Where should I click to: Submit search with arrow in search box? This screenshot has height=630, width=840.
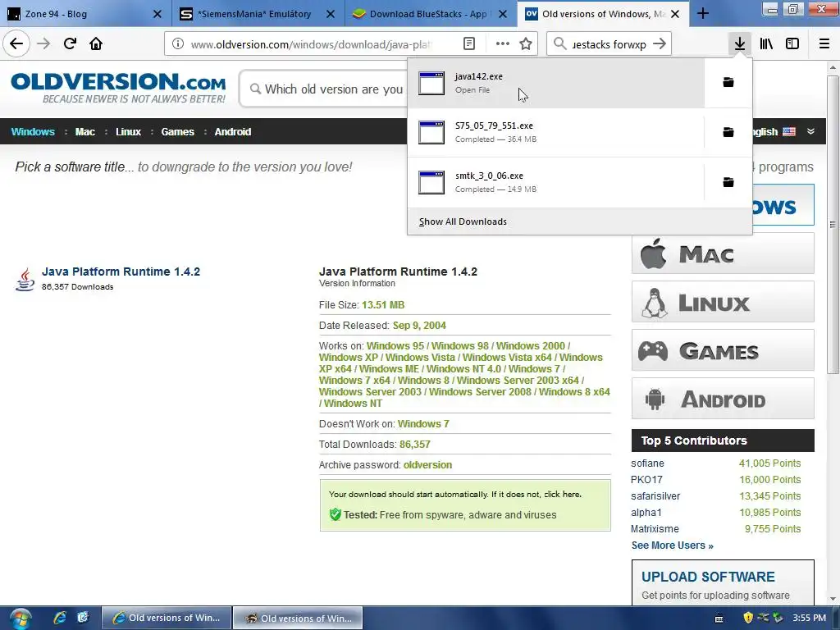(660, 44)
